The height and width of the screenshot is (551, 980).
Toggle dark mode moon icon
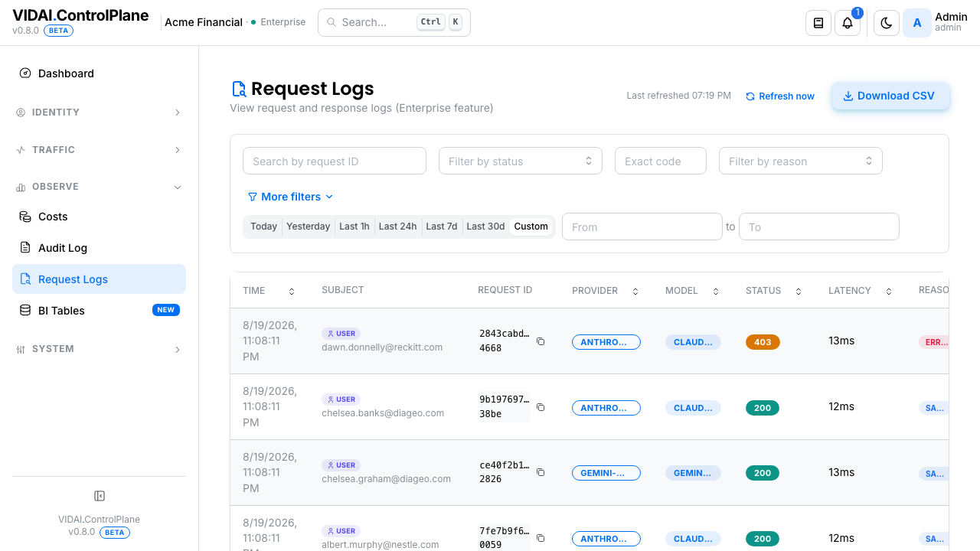click(x=887, y=23)
